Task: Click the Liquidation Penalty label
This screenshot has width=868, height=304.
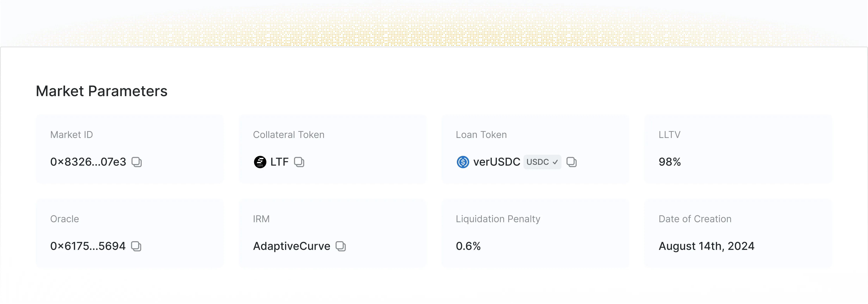Action: tap(498, 219)
